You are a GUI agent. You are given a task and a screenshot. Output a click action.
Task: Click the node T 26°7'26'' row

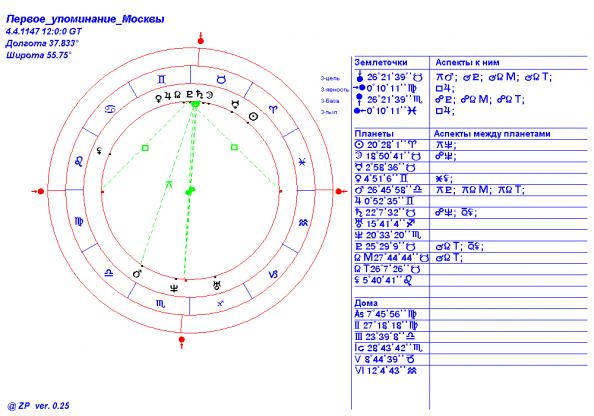(x=388, y=269)
